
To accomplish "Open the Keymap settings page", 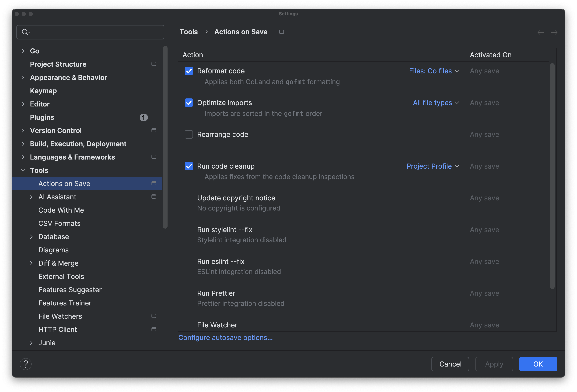I will [43, 91].
